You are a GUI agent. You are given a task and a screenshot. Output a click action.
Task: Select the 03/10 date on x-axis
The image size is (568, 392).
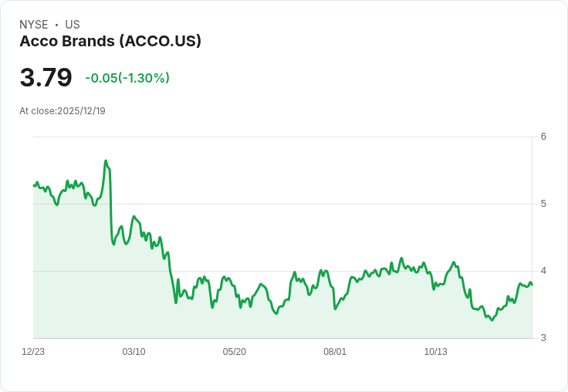tap(134, 351)
